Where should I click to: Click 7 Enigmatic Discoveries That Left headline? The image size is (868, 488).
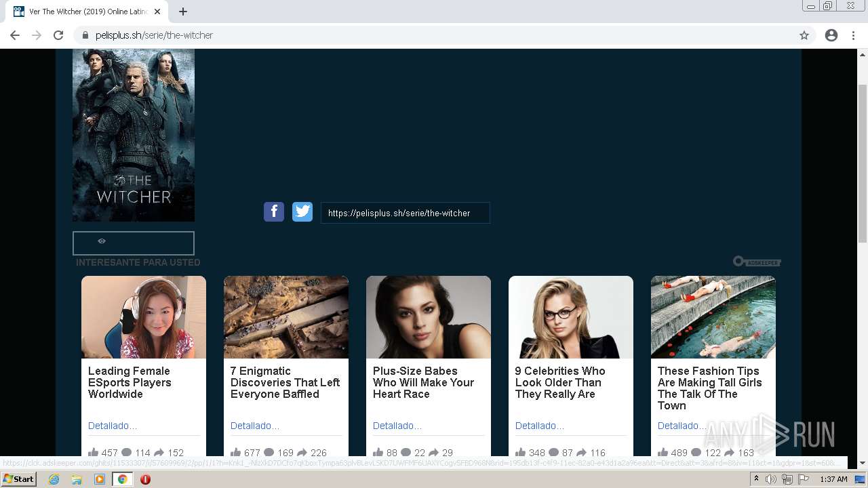click(285, 382)
